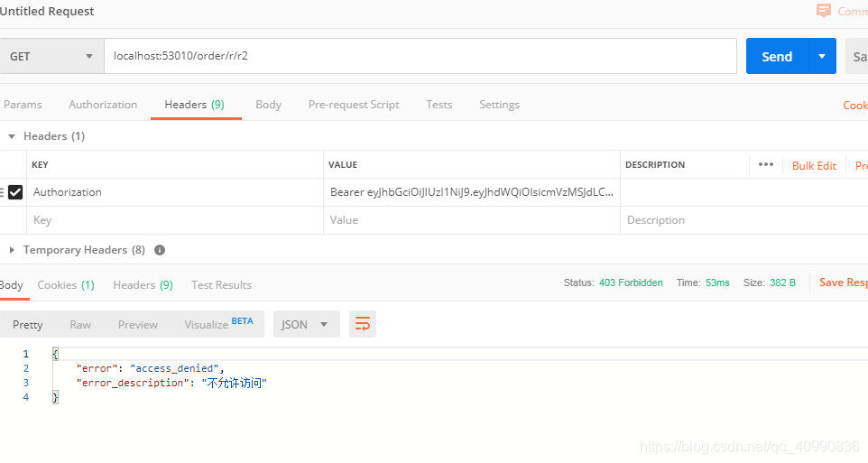Click the Bearer token value cell
The height and width of the screenshot is (463, 868).
472,192
